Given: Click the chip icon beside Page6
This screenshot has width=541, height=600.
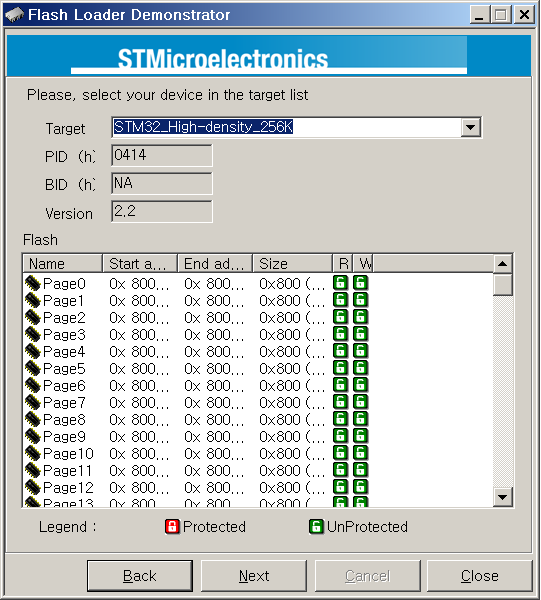Looking at the screenshot, I should (33, 385).
